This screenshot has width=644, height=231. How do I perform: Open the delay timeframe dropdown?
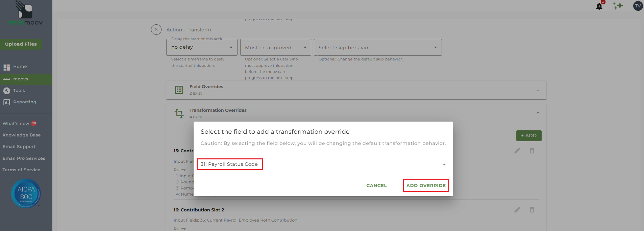tap(202, 47)
